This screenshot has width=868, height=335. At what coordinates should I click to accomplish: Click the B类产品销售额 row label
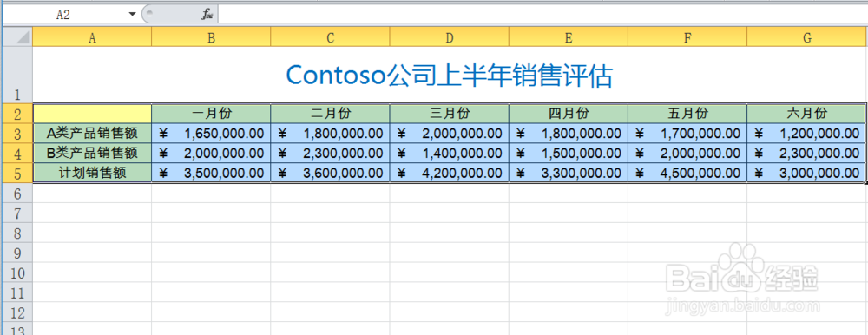[x=92, y=153]
